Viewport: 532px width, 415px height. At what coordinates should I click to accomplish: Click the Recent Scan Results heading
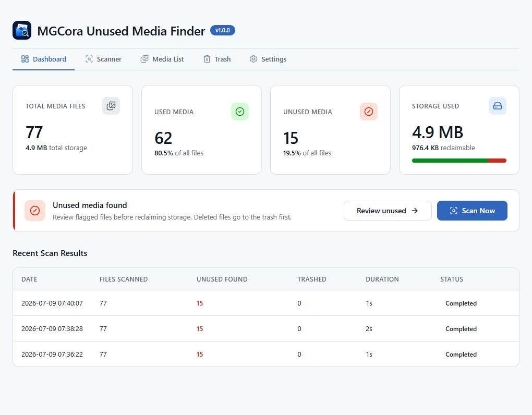50,253
